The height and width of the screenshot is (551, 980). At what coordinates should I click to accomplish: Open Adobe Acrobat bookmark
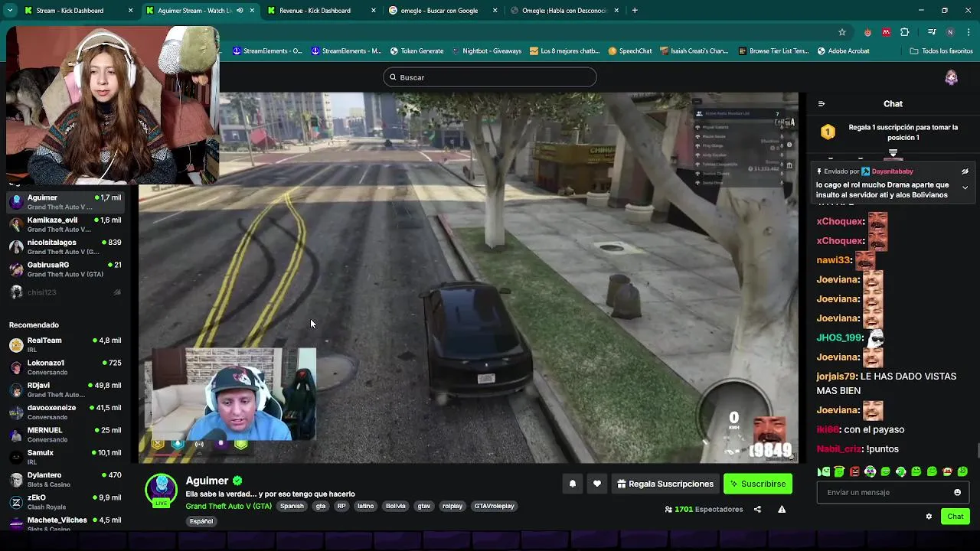[843, 51]
